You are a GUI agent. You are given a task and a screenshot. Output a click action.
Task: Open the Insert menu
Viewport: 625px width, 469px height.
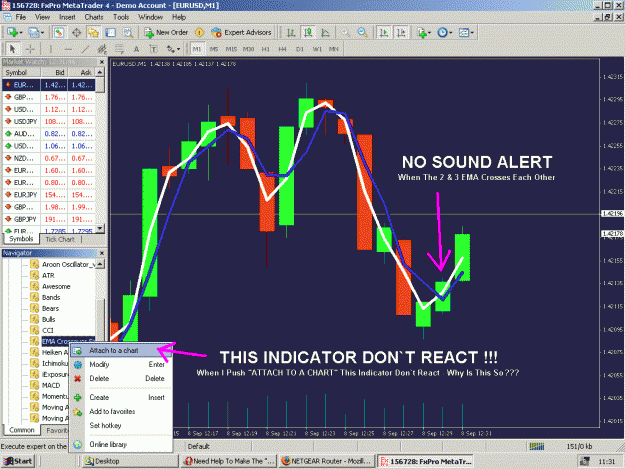(67, 17)
